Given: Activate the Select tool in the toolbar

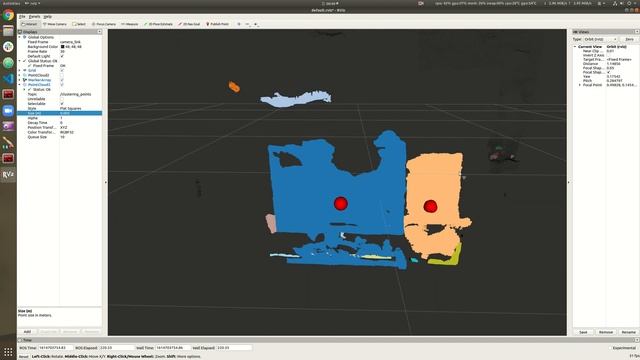Looking at the screenshot, I should pyautogui.click(x=79, y=24).
